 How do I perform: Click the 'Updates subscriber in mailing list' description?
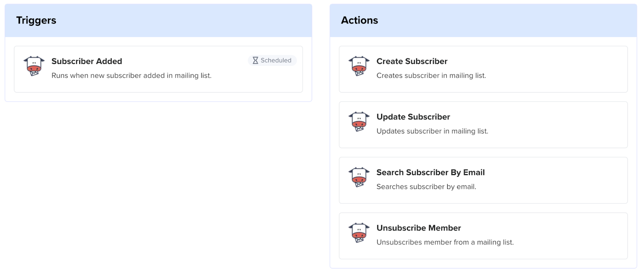(x=432, y=131)
